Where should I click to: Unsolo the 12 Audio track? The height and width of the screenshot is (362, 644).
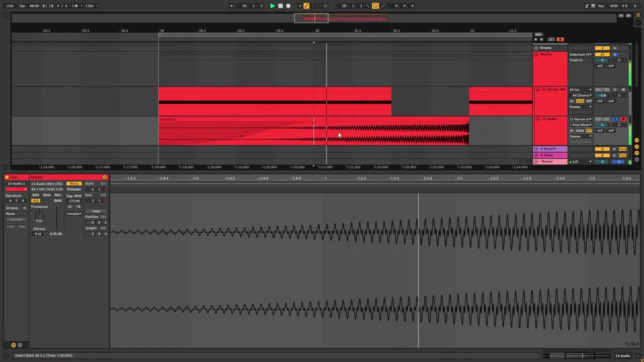tap(614, 119)
